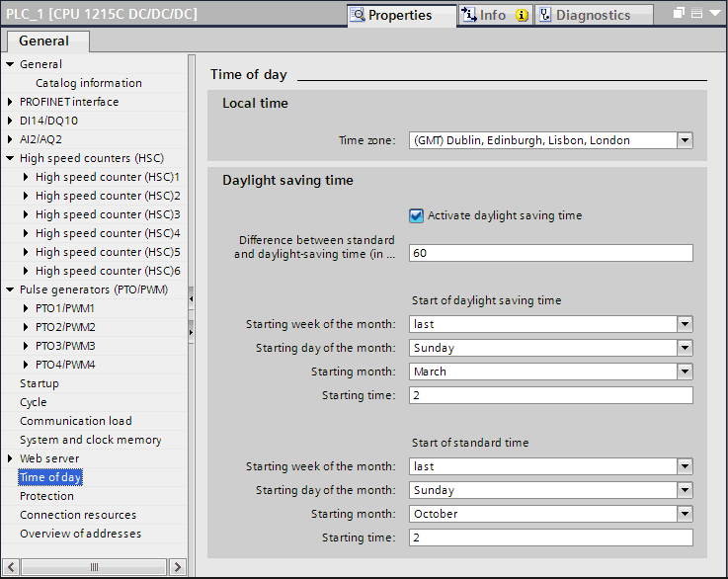Select Overview of addresses entry
Screen dimensions: 728x579
point(80,534)
